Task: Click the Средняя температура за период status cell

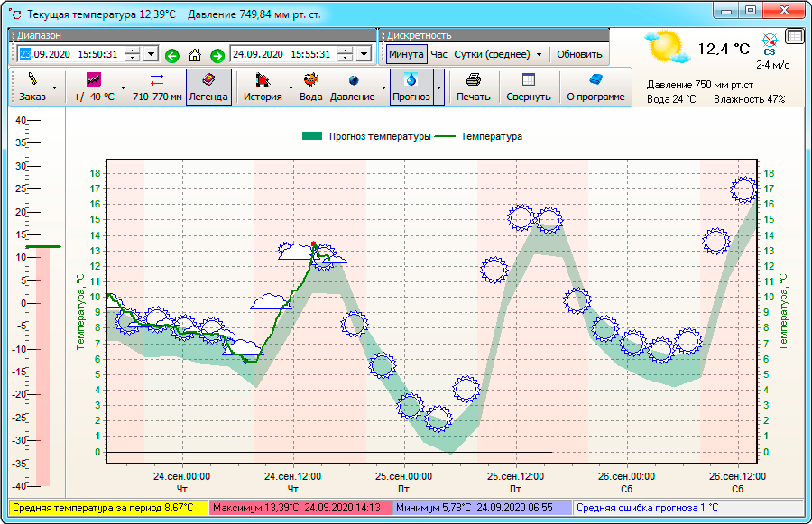Action: pyautogui.click(x=109, y=508)
